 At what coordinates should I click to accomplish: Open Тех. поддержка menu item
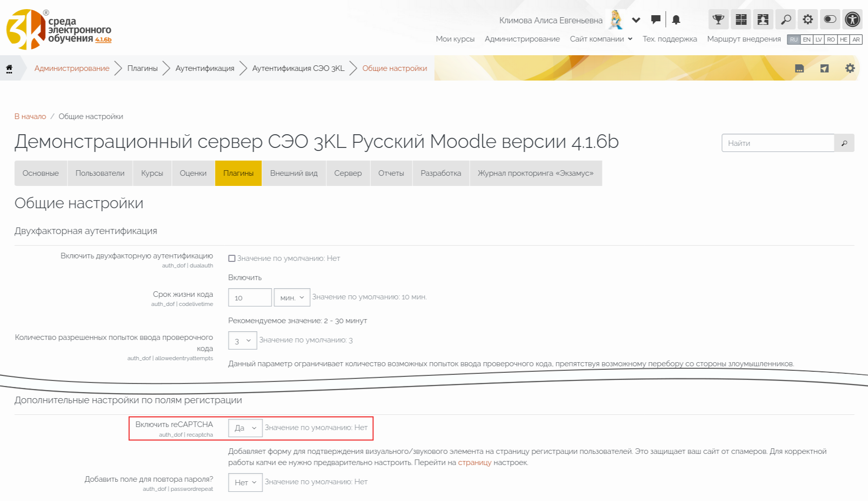point(670,39)
